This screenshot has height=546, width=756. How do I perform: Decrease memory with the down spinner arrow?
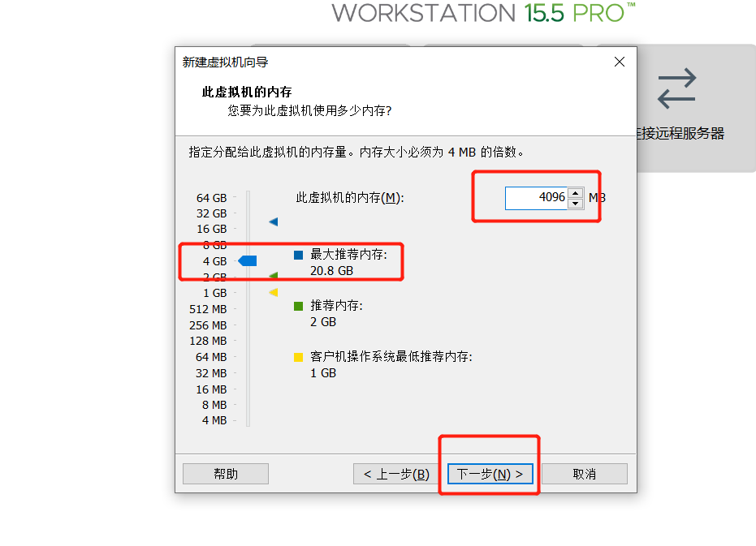click(576, 204)
